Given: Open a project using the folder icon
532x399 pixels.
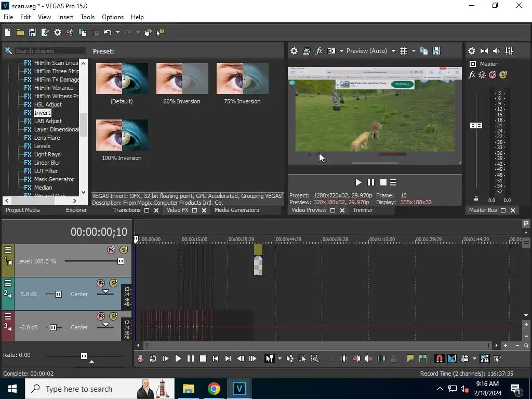Looking at the screenshot, I should pyautogui.click(x=20, y=32).
